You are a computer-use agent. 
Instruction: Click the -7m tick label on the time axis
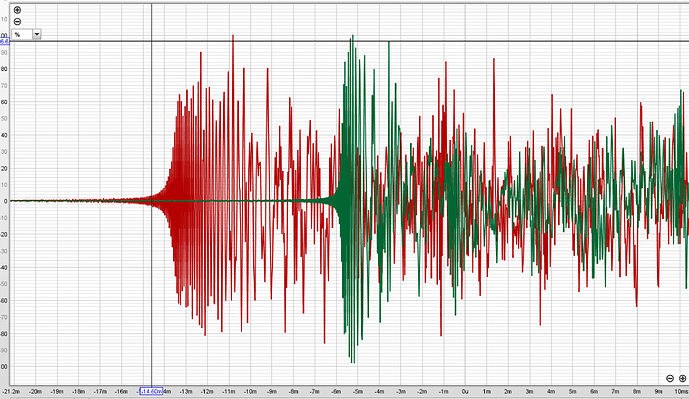[x=315, y=392]
